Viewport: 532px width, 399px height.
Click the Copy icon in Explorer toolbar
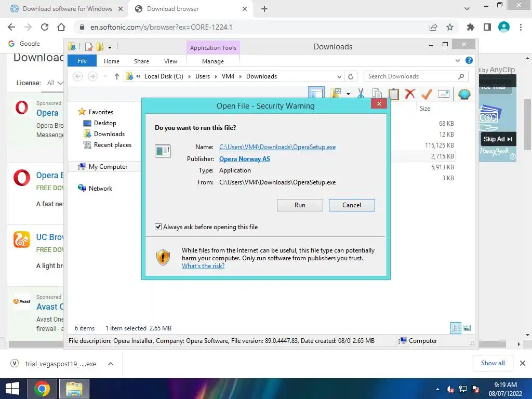[377, 94]
